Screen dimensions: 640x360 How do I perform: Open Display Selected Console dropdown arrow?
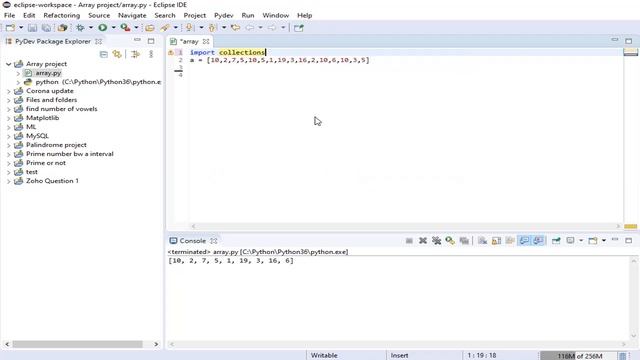[581, 241]
